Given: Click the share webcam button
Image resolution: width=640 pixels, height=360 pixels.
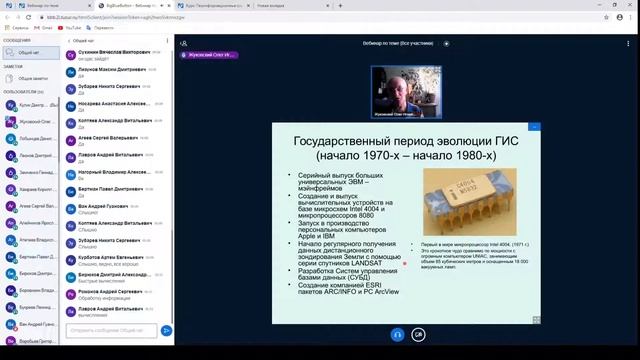Looking at the screenshot, I should pyautogui.click(x=418, y=335).
